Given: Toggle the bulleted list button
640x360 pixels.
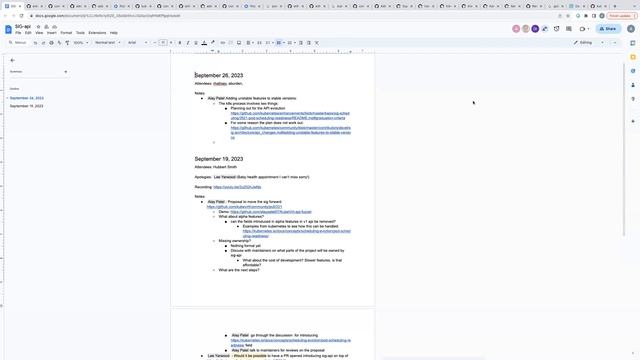Looking at the screenshot, I should 279,42.
